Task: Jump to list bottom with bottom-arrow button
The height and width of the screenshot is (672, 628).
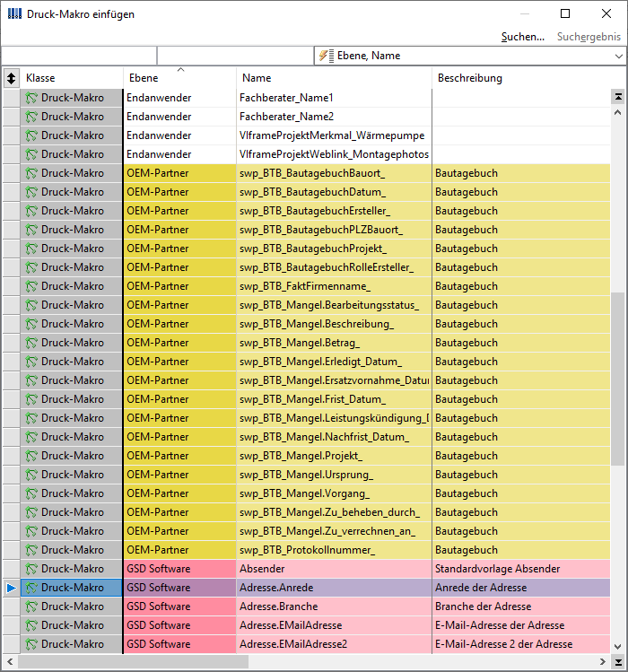Action: [618, 662]
